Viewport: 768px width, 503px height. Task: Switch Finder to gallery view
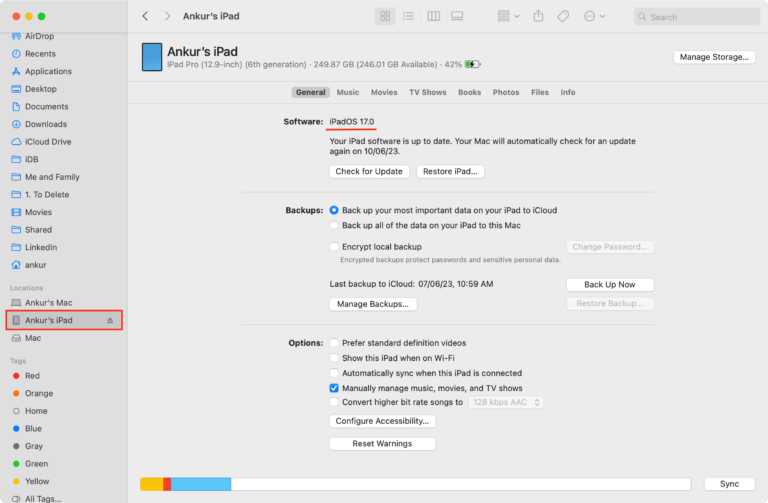[x=457, y=16]
